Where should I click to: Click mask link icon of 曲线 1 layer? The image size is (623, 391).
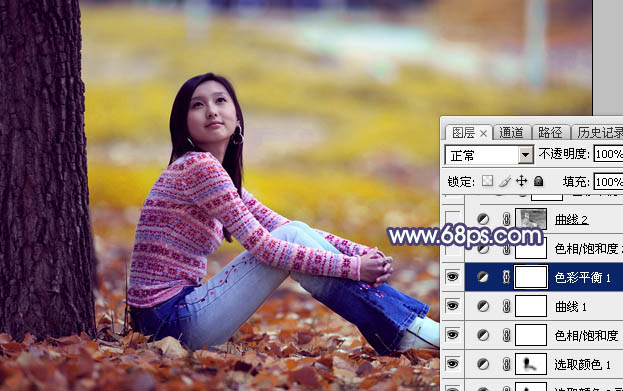(506, 306)
